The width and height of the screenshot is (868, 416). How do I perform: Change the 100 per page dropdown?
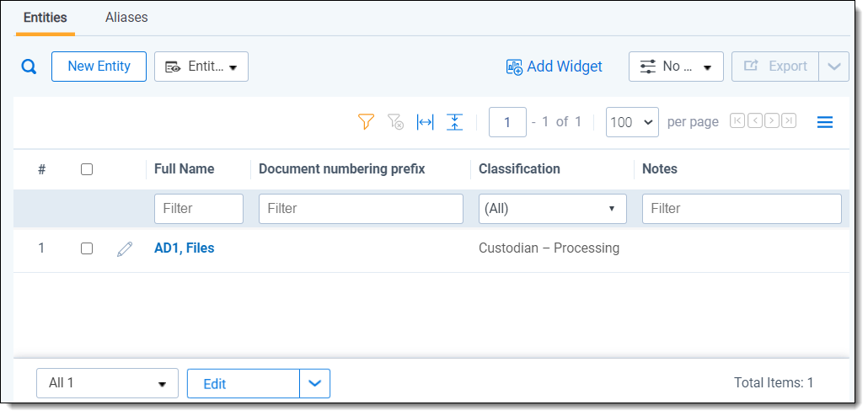pyautogui.click(x=632, y=122)
